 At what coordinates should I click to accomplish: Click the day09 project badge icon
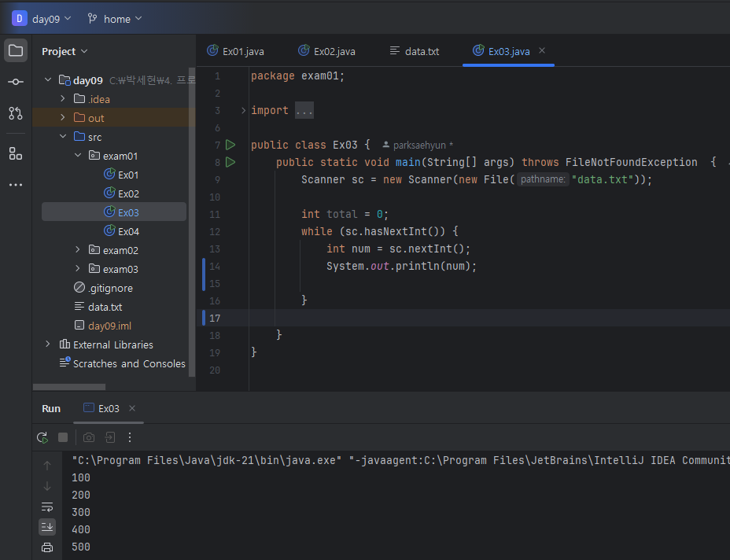click(19, 19)
